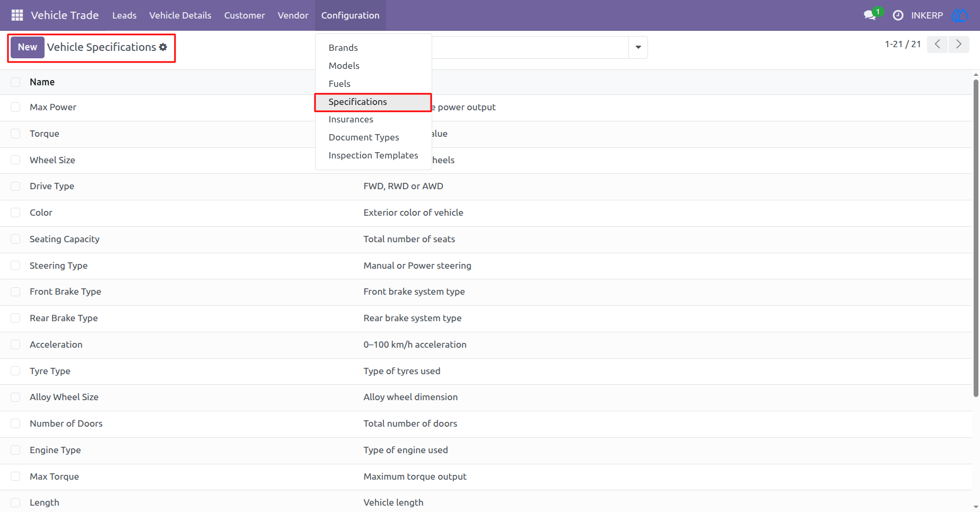Check the Torque row checkbox
980x512 pixels.
click(15, 134)
